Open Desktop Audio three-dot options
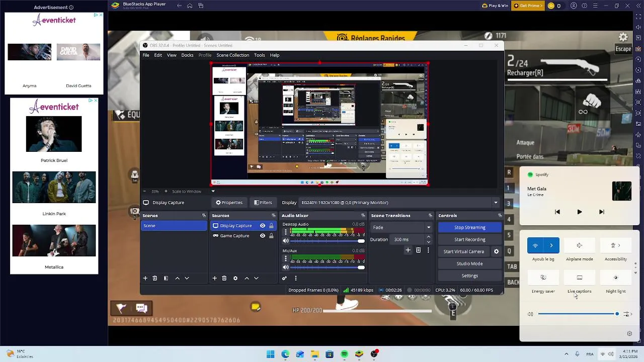Viewport: 644px width, 362px height. click(286, 232)
